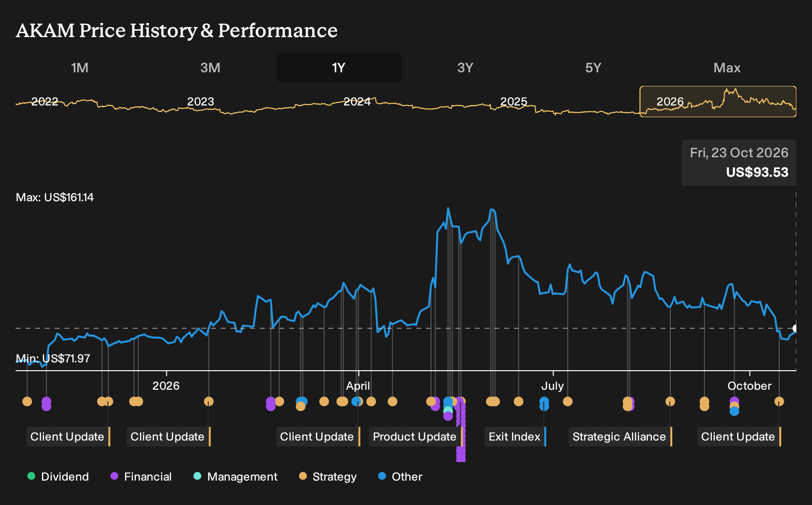Screen dimensions: 812x505
Task: Open the Exit Index event label
Action: (515, 437)
